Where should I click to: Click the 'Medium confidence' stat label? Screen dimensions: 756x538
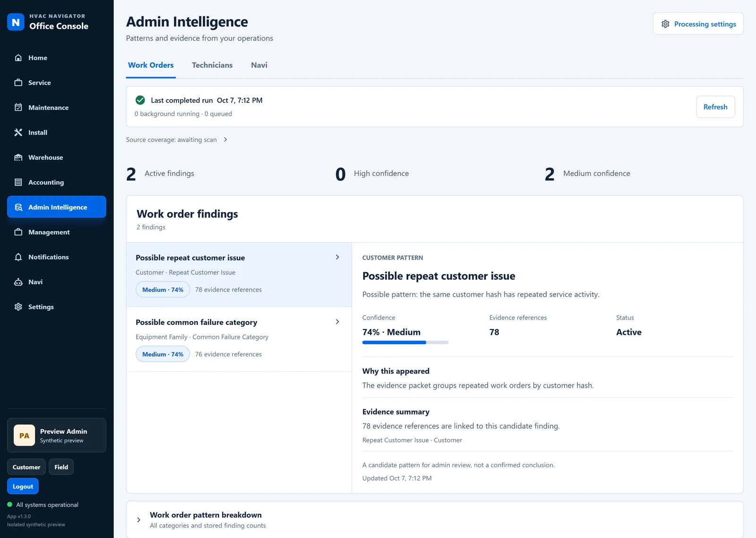[x=597, y=174]
